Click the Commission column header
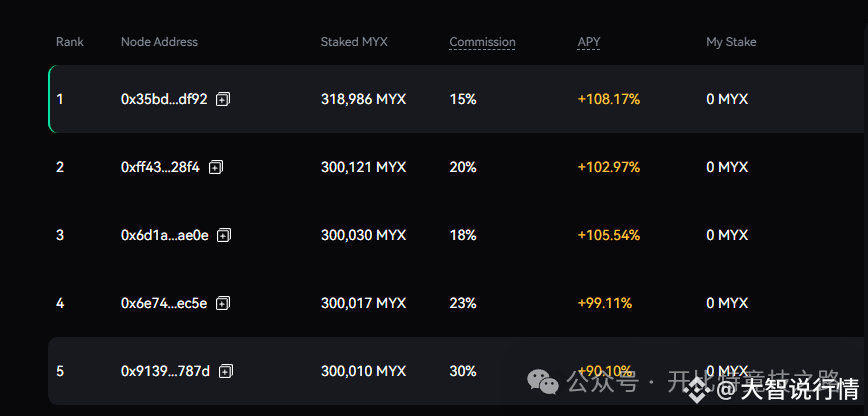Viewport: 868px width, 416px height. [x=482, y=42]
